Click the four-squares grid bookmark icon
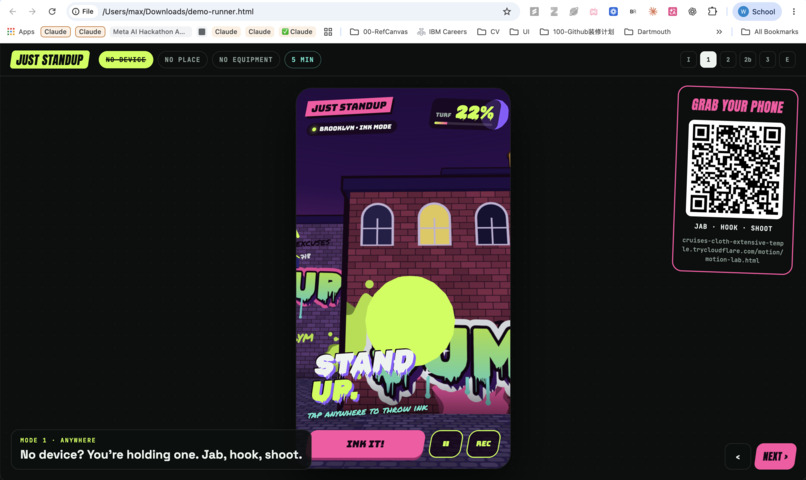The height and width of the screenshot is (480, 806). pos(328,31)
